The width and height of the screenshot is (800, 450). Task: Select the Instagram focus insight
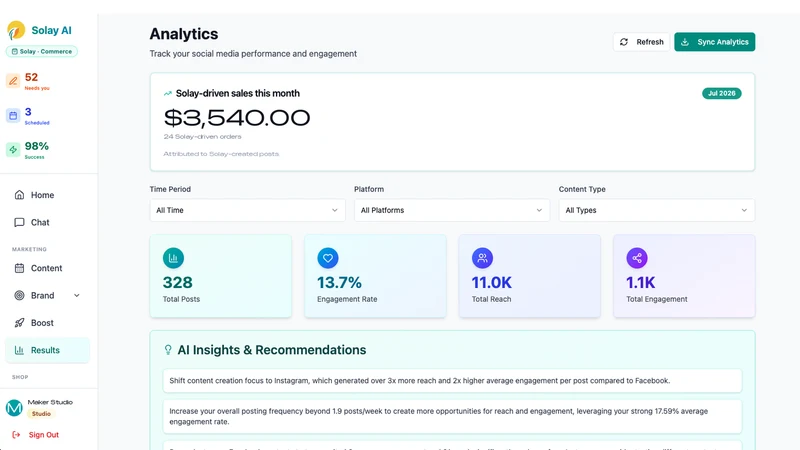pos(452,381)
